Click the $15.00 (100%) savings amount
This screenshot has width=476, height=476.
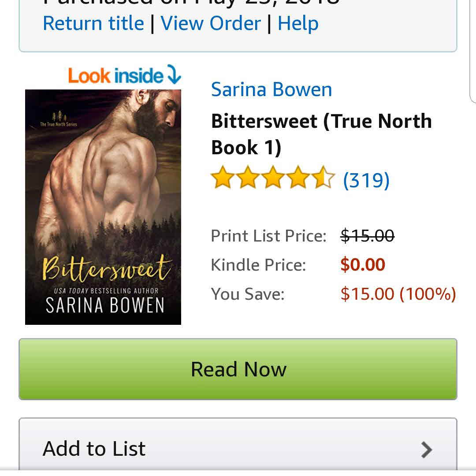pyautogui.click(x=398, y=294)
